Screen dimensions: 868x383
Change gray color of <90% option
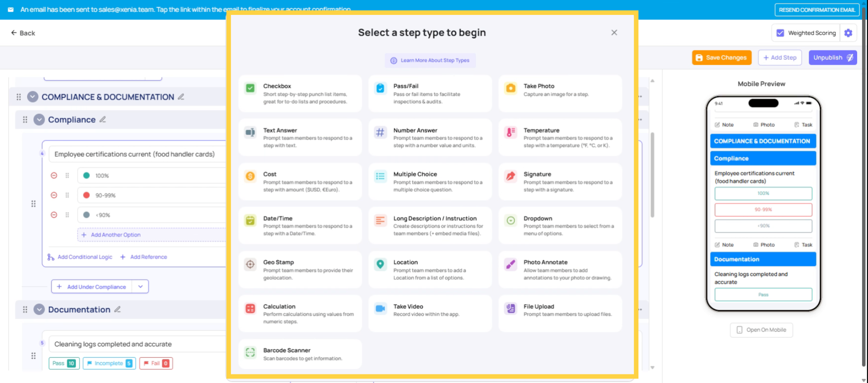(86, 215)
